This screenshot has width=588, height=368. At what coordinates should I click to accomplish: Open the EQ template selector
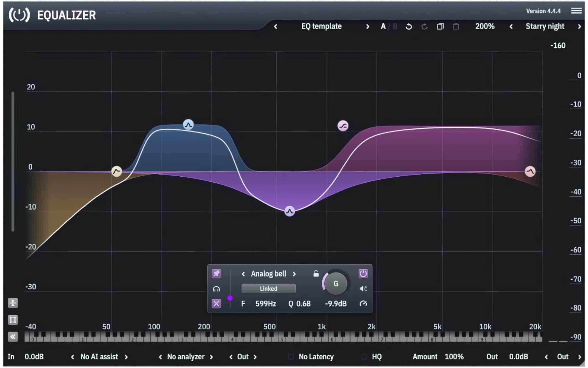[x=321, y=26]
